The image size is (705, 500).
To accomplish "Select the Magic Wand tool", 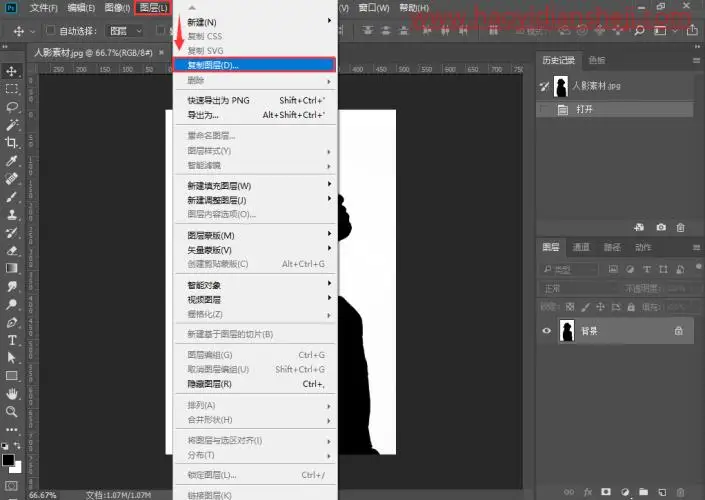I will tap(12, 125).
